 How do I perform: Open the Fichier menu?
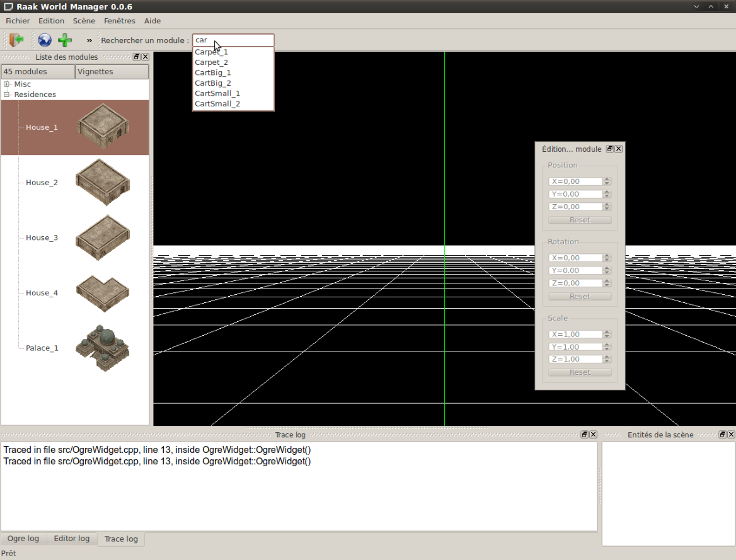point(18,21)
